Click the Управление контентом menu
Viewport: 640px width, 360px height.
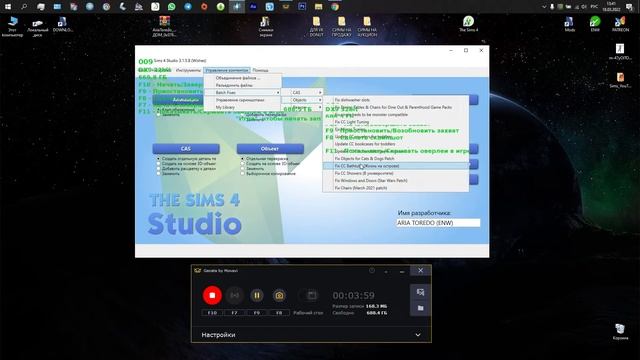[x=227, y=70]
